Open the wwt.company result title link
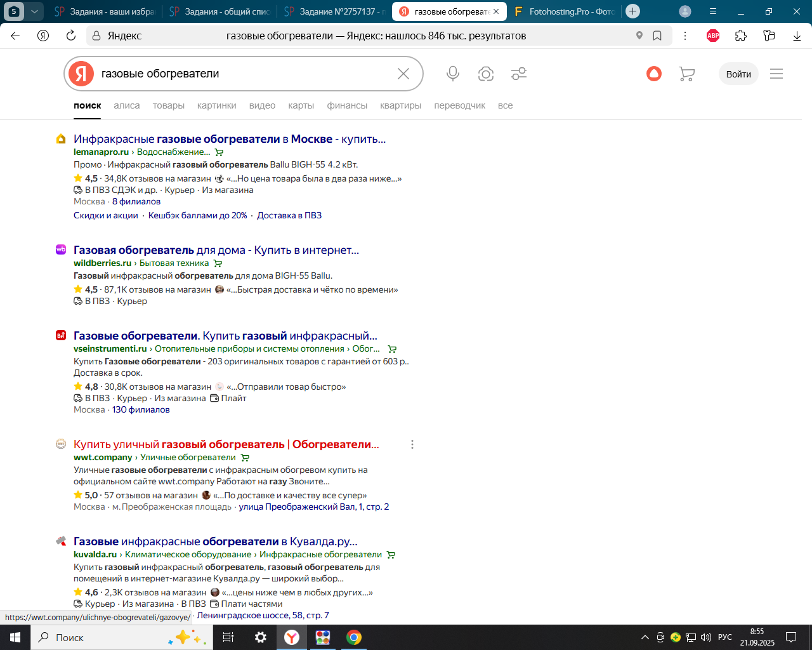812x650 pixels. click(226, 444)
